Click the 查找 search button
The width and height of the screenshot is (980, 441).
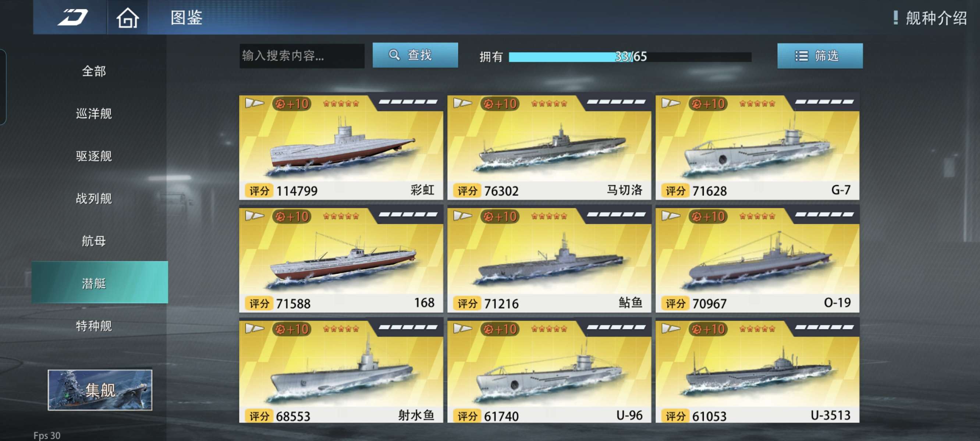click(x=415, y=55)
